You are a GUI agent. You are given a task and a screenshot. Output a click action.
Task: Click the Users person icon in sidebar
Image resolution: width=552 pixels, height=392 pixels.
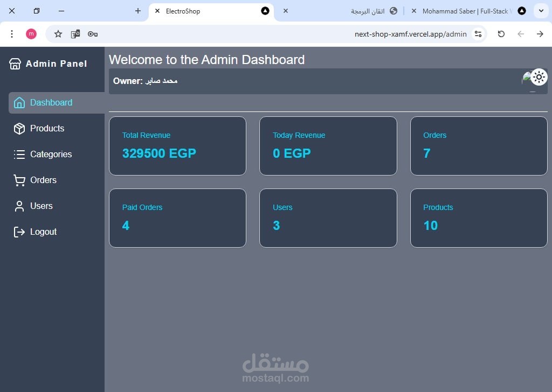click(19, 206)
